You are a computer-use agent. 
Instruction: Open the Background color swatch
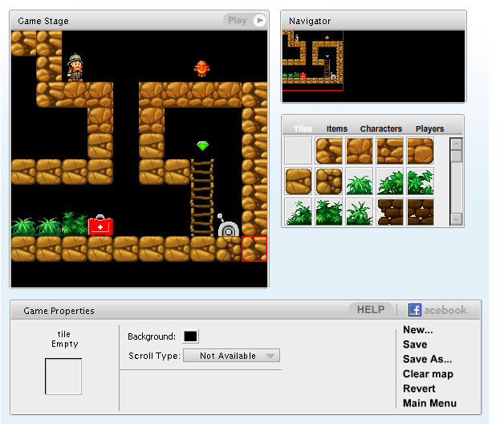click(x=191, y=336)
